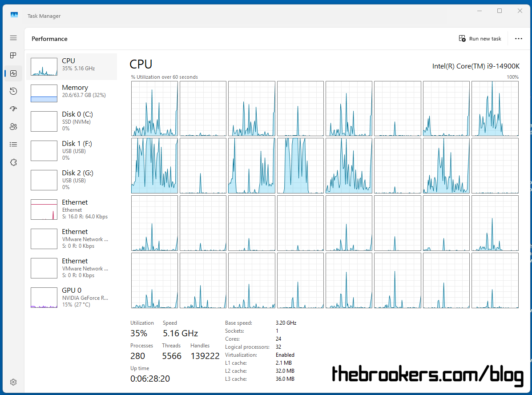Click the L2 cache 32.0 MB value
This screenshot has width=532, height=395.
click(x=285, y=371)
